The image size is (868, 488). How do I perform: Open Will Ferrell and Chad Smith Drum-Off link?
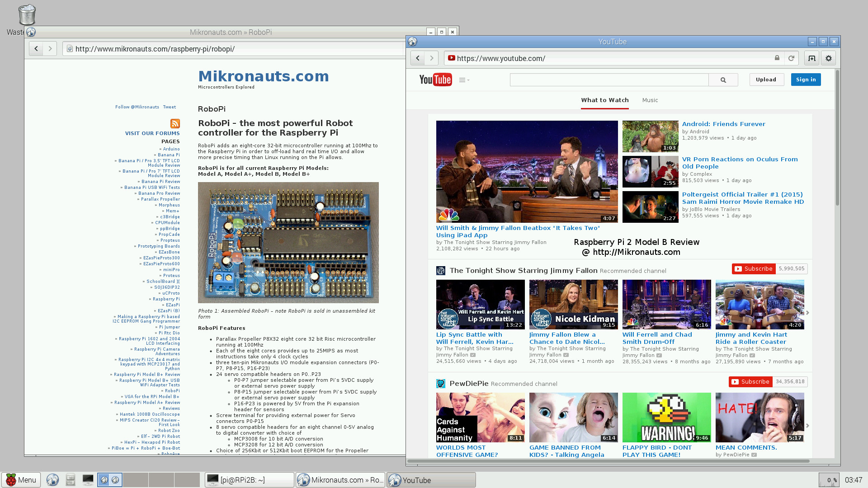(657, 338)
